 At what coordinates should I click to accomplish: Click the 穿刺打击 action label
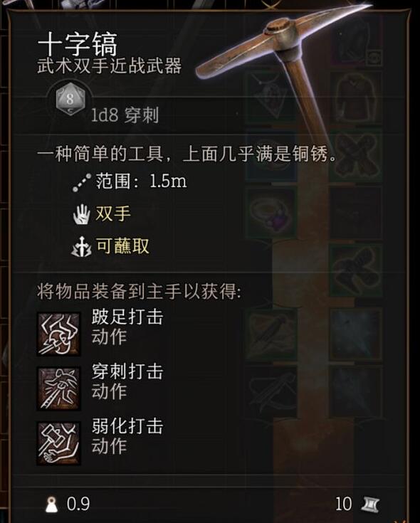127,371
